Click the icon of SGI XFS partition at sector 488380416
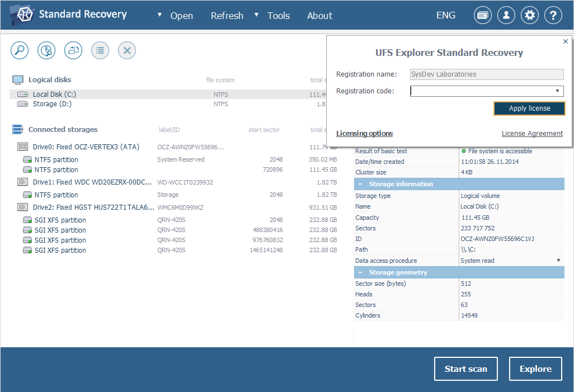574x392 pixels. 27,230
